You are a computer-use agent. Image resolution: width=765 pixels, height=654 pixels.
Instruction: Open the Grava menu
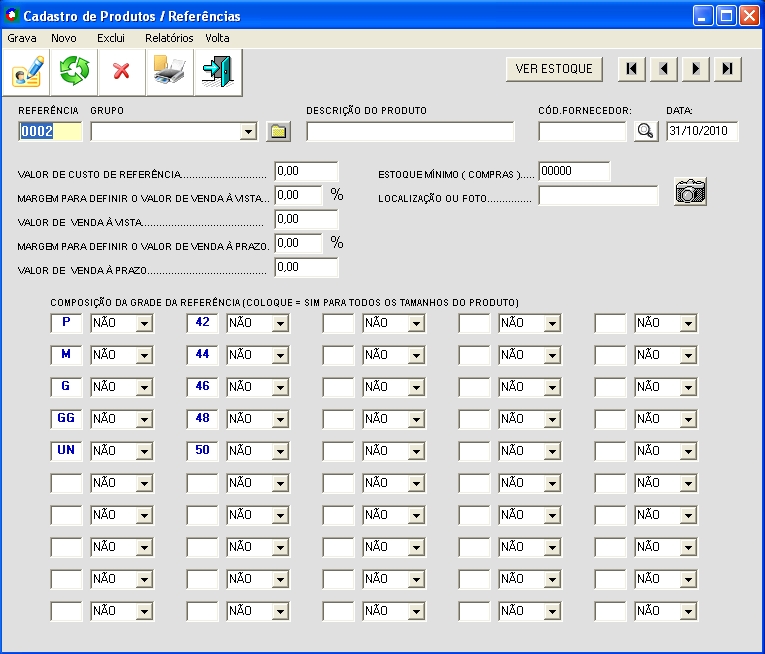point(22,38)
